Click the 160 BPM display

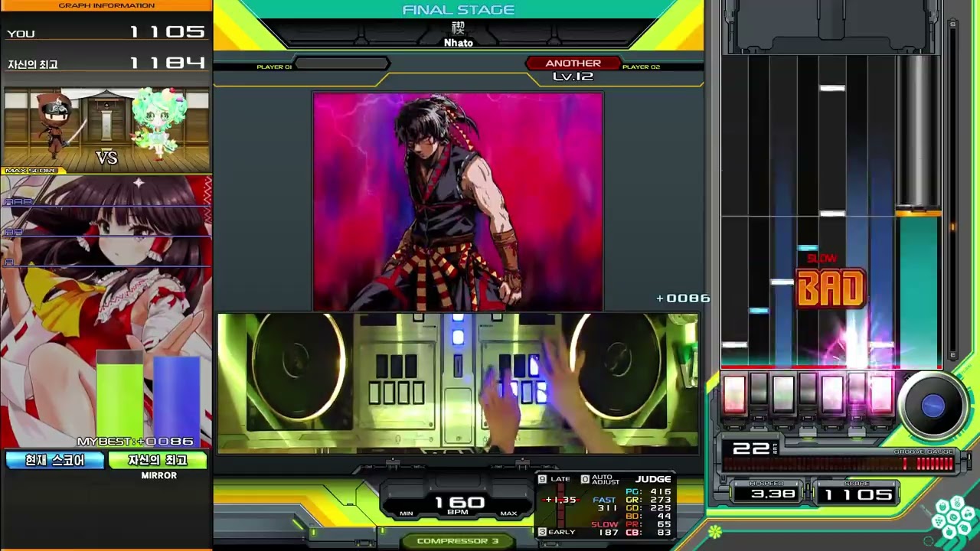pos(458,504)
